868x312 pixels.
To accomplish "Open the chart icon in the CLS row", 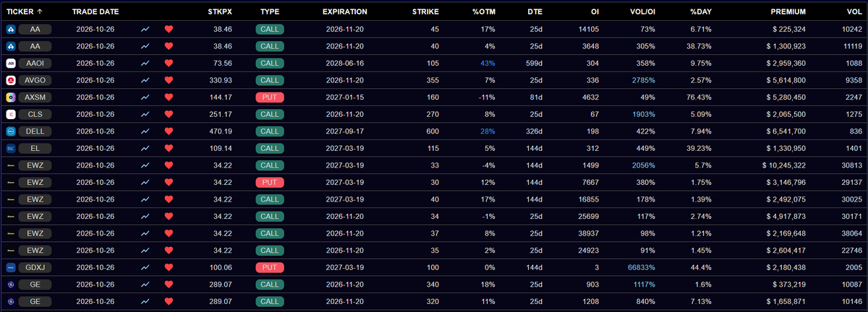I will [x=147, y=114].
